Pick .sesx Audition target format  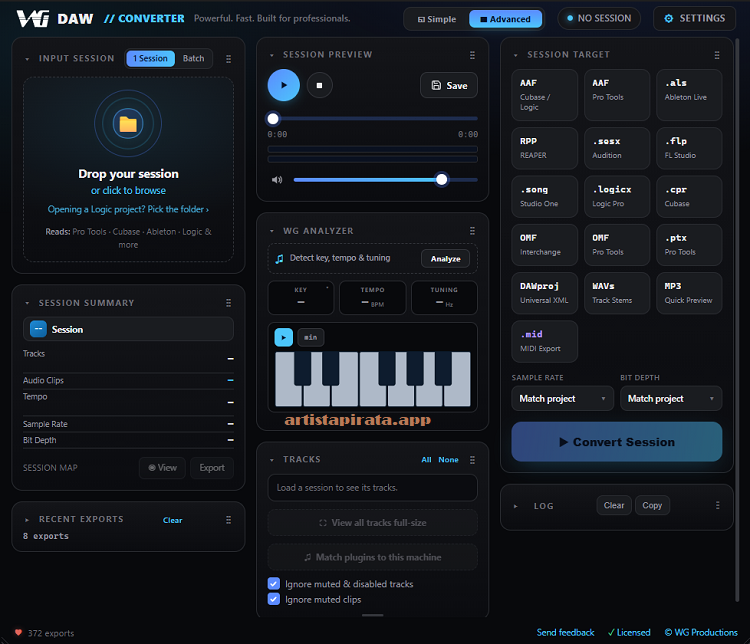coord(617,148)
